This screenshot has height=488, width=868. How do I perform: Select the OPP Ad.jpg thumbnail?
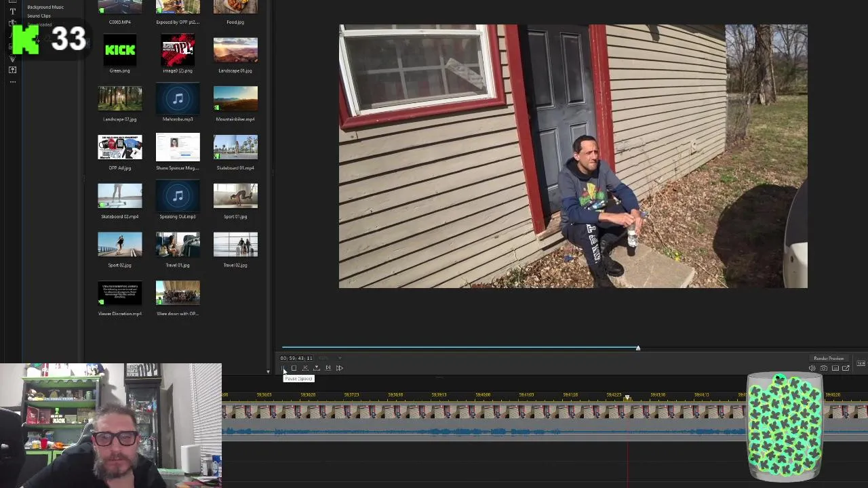(x=120, y=148)
